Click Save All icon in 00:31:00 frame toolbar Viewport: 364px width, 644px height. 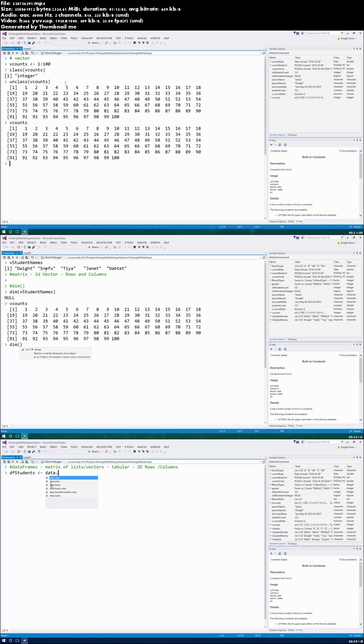(33, 43)
